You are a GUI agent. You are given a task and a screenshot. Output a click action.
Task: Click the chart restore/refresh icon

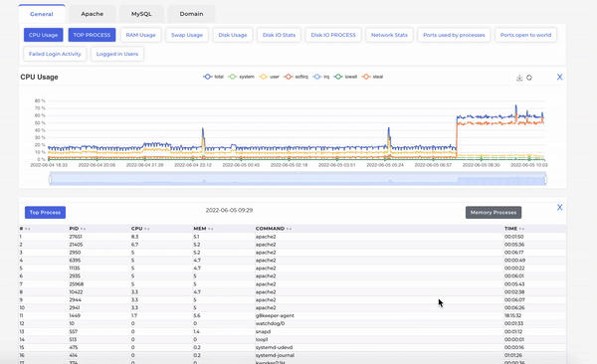529,78
